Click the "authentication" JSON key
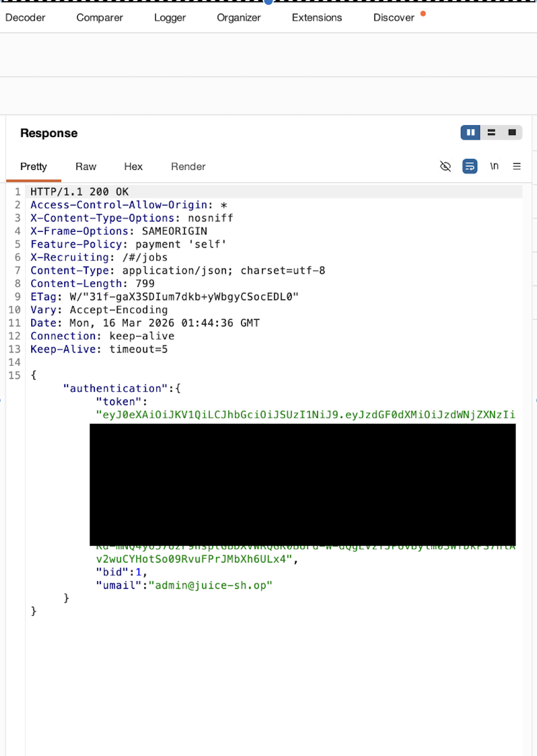This screenshot has width=537, height=756. tap(115, 389)
